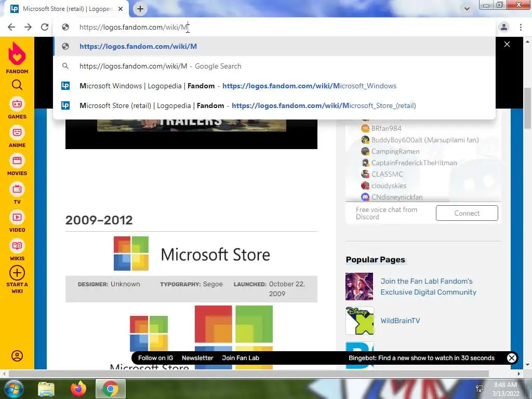The width and height of the screenshot is (532, 399).
Task: Click the 2009–2012 section heading
Action: click(99, 220)
